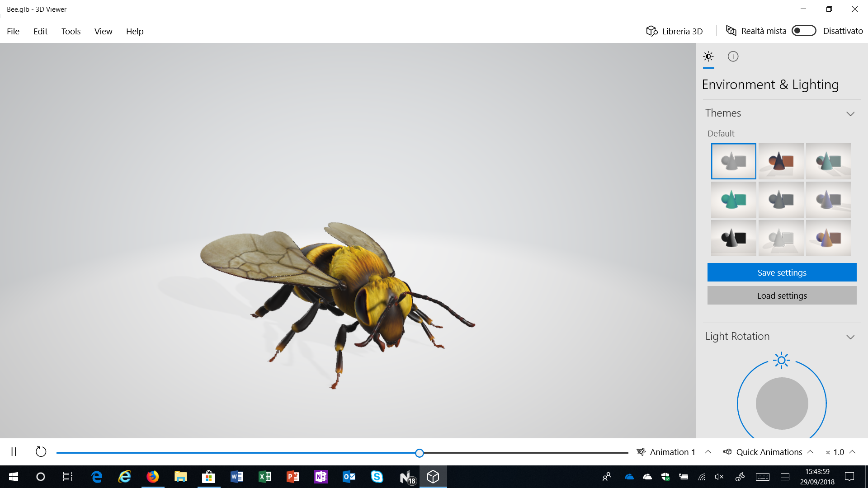The image size is (868, 488).
Task: Open the Environment & Lighting tab icon
Action: [708, 56]
